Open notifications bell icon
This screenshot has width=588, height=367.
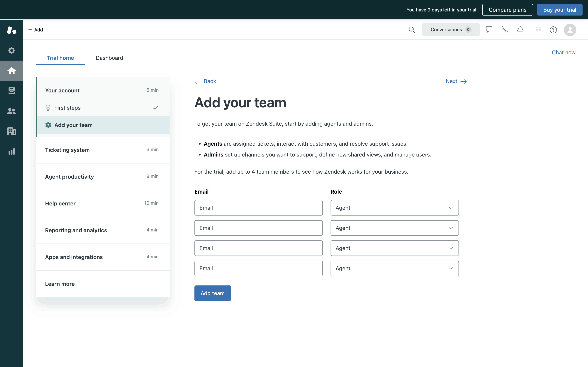click(x=520, y=30)
